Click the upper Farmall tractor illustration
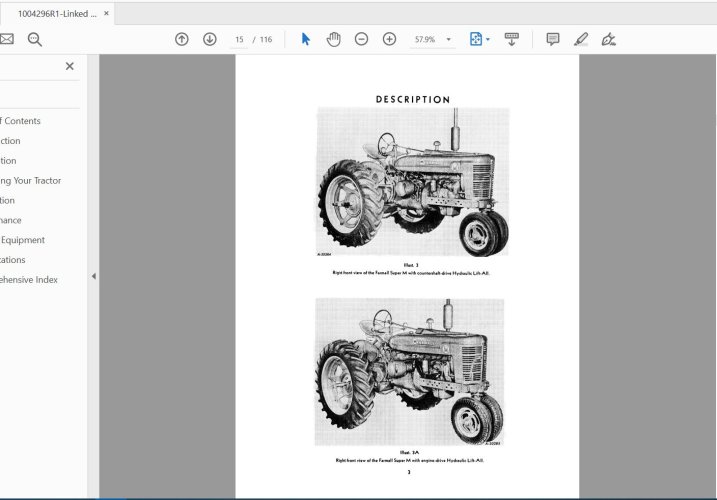 pos(412,182)
